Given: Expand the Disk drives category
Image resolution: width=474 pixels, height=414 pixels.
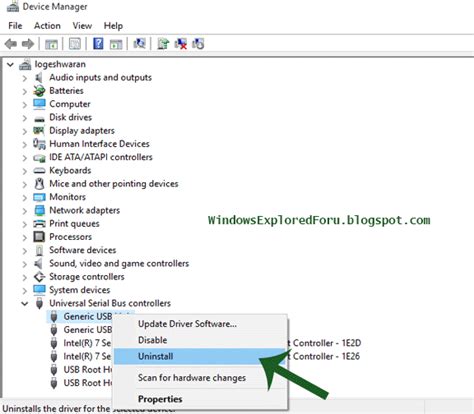Looking at the screenshot, I should [24, 118].
